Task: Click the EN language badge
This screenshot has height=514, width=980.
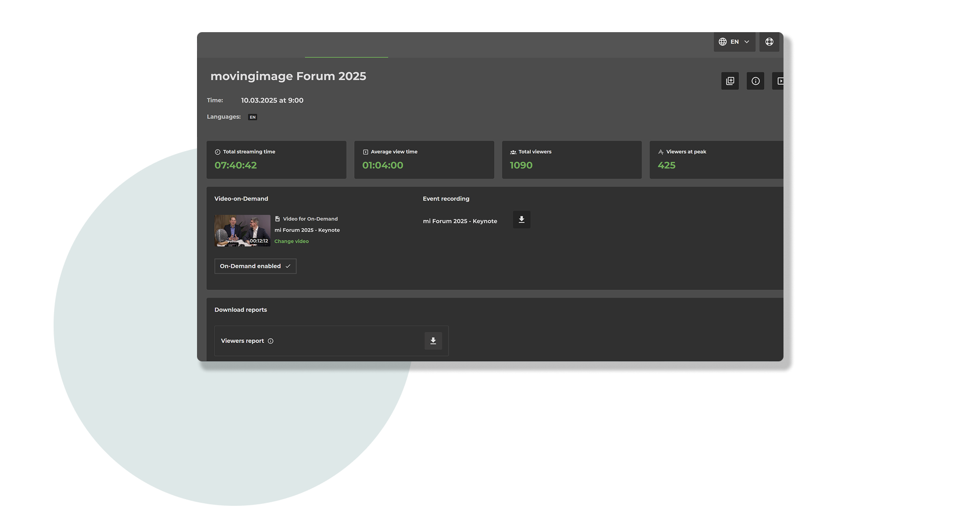Action: coord(253,117)
